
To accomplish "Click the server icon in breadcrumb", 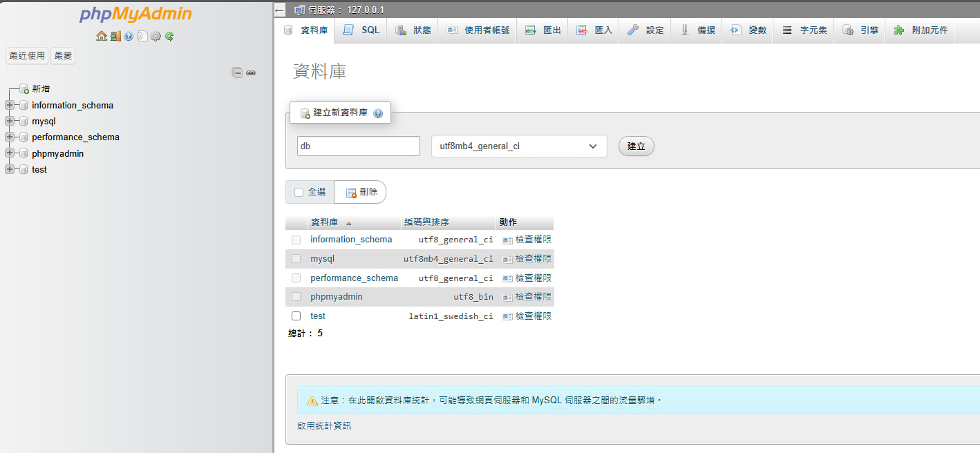I will [x=299, y=10].
